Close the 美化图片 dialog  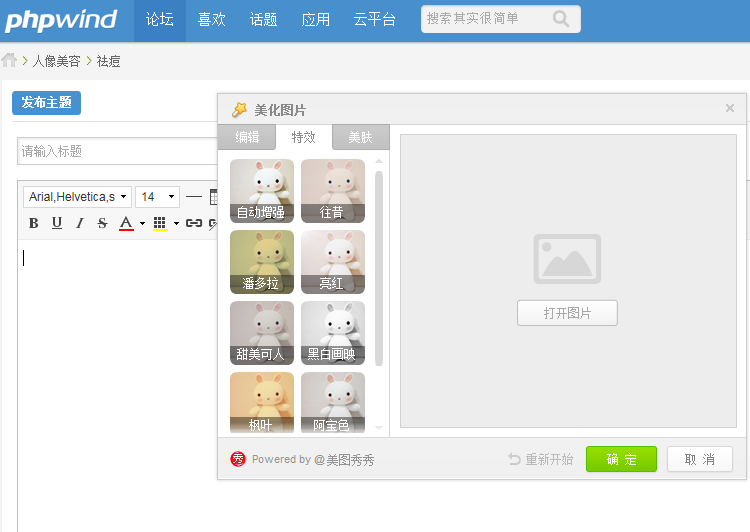point(730,108)
